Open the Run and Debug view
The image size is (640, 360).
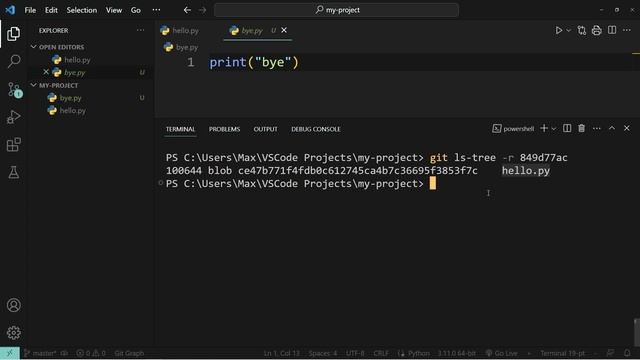point(13,117)
